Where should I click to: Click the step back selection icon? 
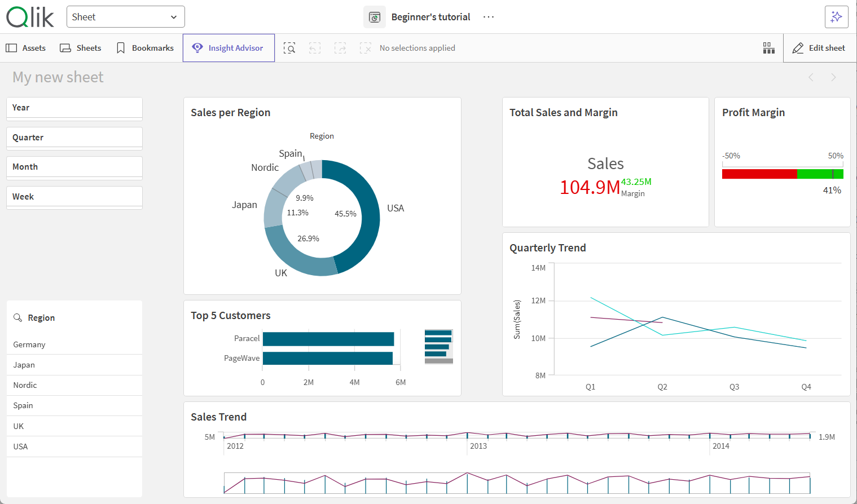[315, 48]
